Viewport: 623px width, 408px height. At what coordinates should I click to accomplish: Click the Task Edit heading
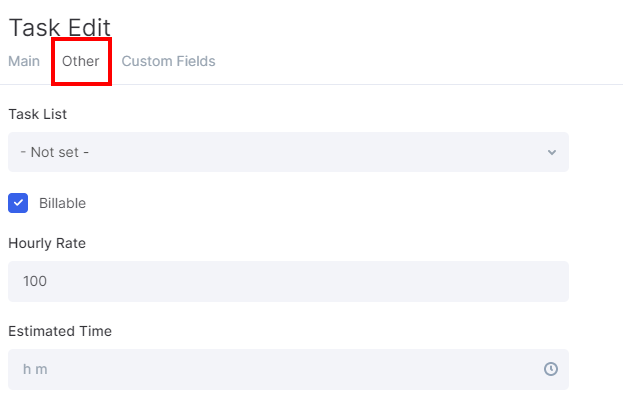click(60, 27)
